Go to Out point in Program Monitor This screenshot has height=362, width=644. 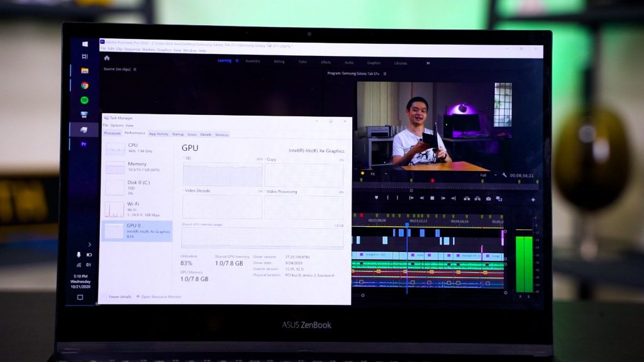point(453,198)
